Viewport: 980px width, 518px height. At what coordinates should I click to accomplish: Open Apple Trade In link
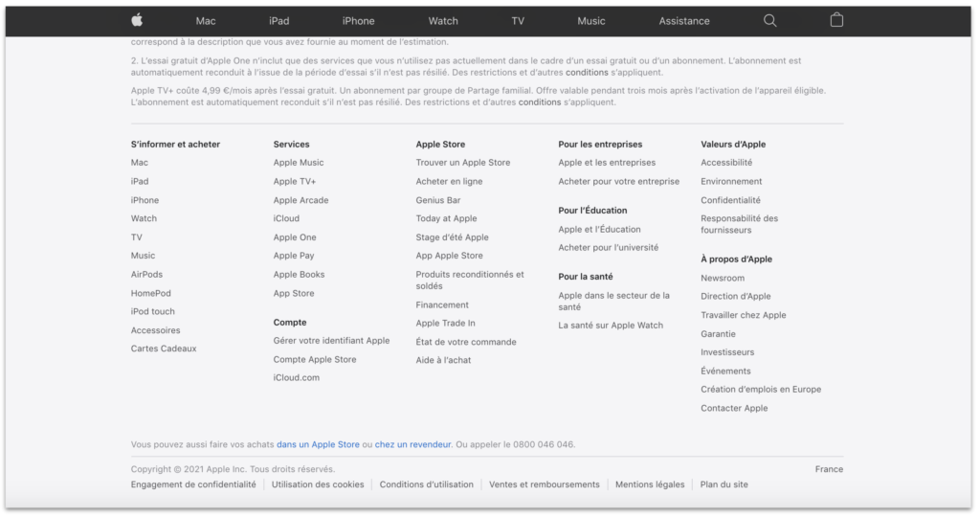pyautogui.click(x=445, y=324)
